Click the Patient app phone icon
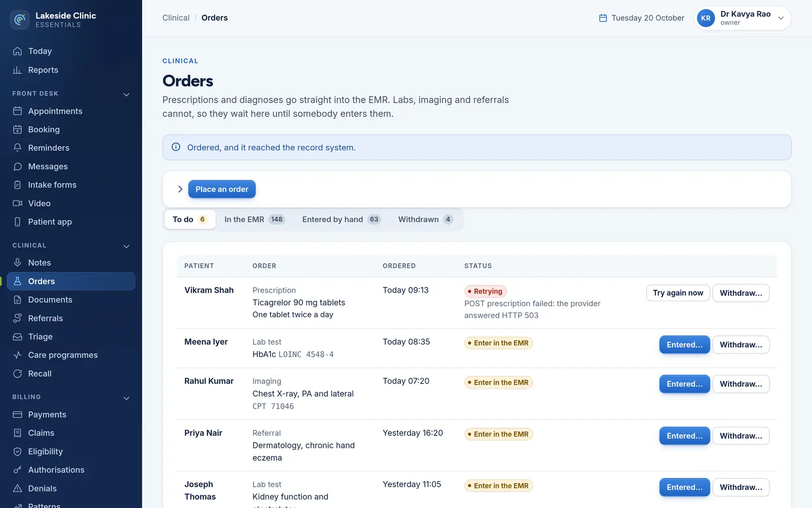Screen dimensions: 812x508 [x=17, y=222]
